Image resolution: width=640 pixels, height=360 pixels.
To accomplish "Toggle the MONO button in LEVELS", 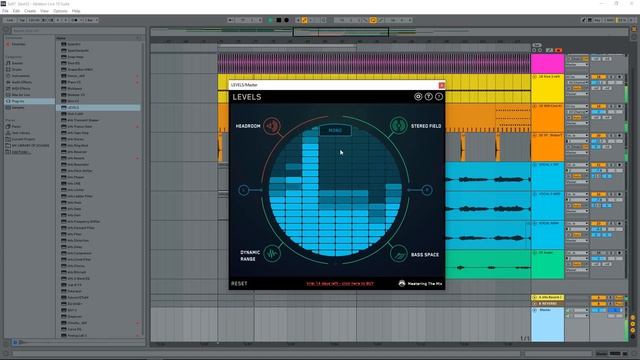I will pos(335,130).
